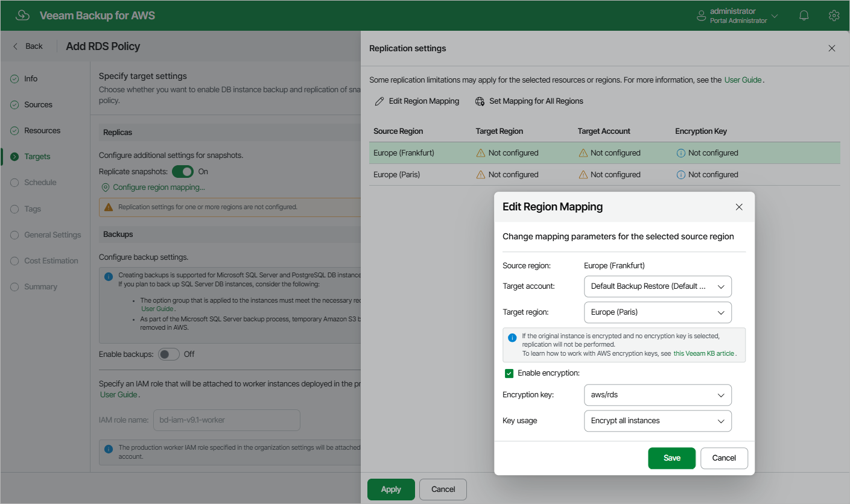The width and height of the screenshot is (850, 504).
Task: Click the info icon beside production worker IAM role note
Action: pos(109,449)
